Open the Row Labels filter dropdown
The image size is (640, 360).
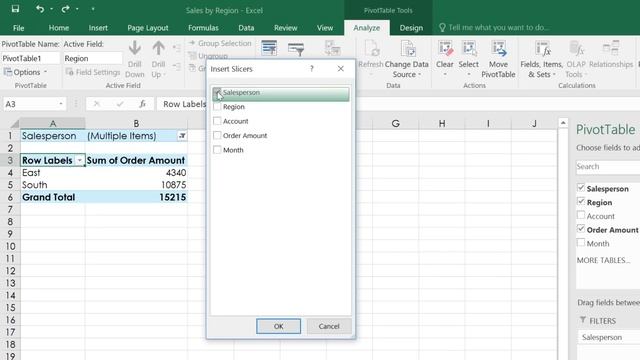[x=80, y=160]
